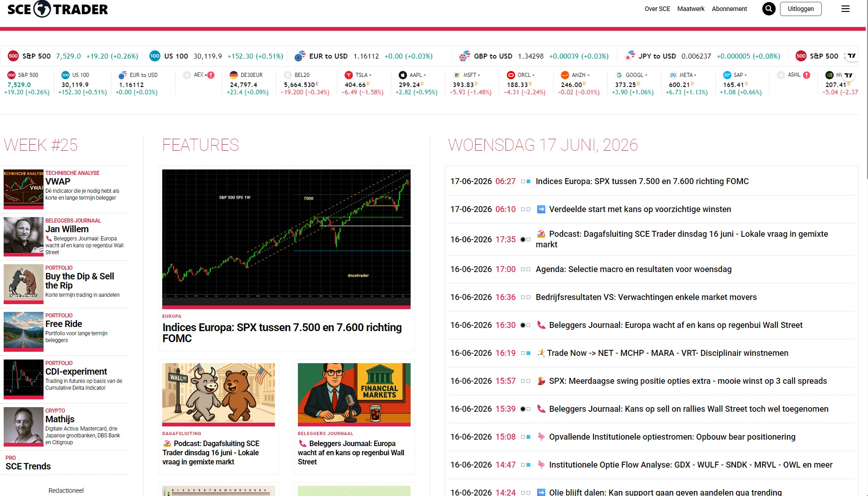
Task: Open the SCE Trends pro link
Action: [x=28, y=466]
